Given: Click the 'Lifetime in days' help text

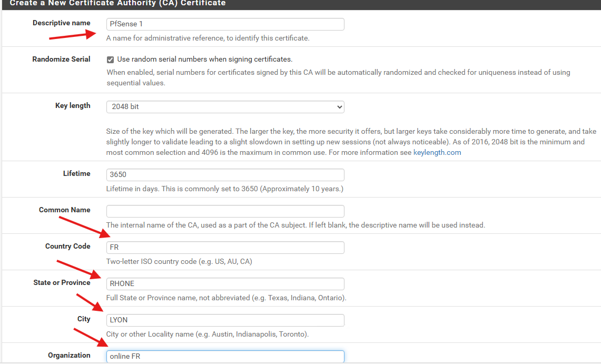Looking at the screenshot, I should 224,189.
